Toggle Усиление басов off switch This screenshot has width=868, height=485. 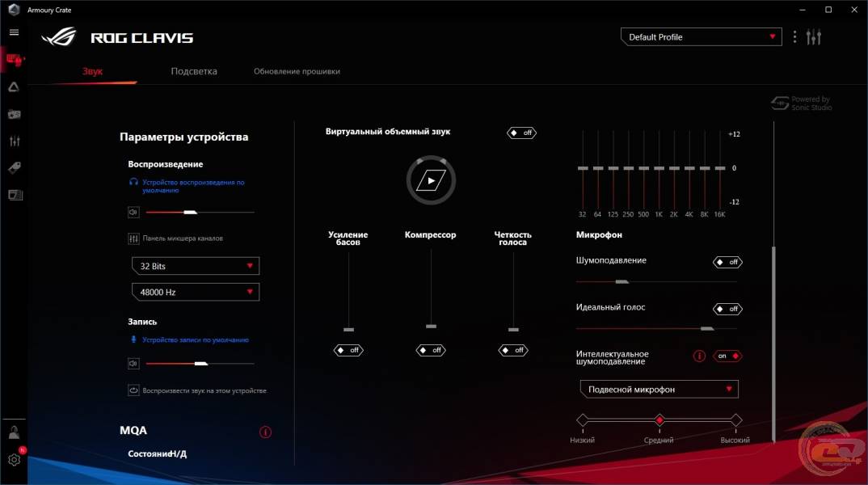tap(348, 351)
